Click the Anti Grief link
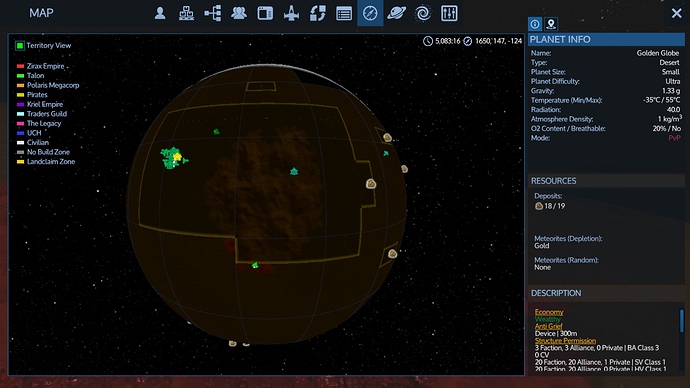The width and height of the screenshot is (690, 388). click(548, 326)
